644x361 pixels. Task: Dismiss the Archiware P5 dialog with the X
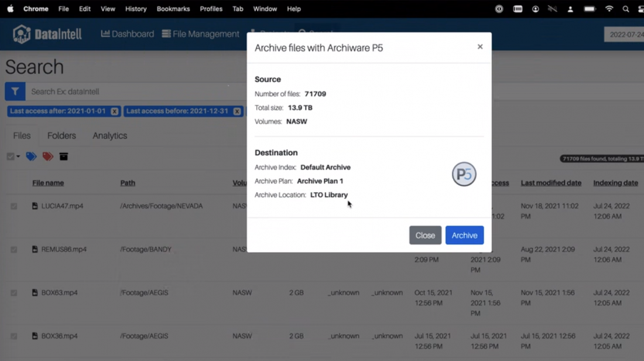coord(480,47)
